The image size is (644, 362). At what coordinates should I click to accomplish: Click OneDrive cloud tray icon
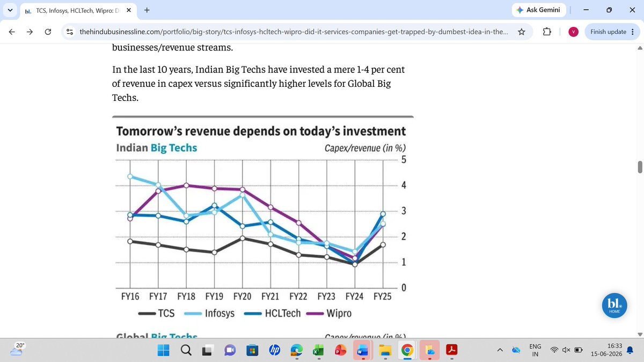(516, 350)
